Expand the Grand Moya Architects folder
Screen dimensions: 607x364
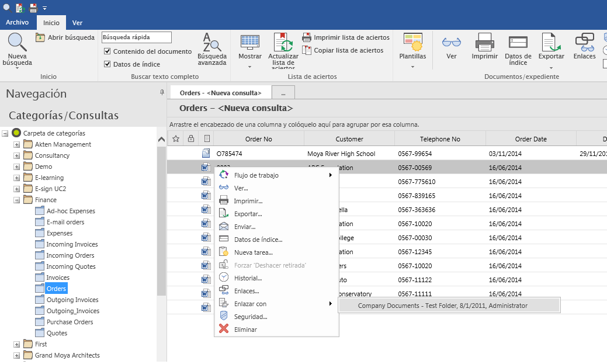coord(16,355)
